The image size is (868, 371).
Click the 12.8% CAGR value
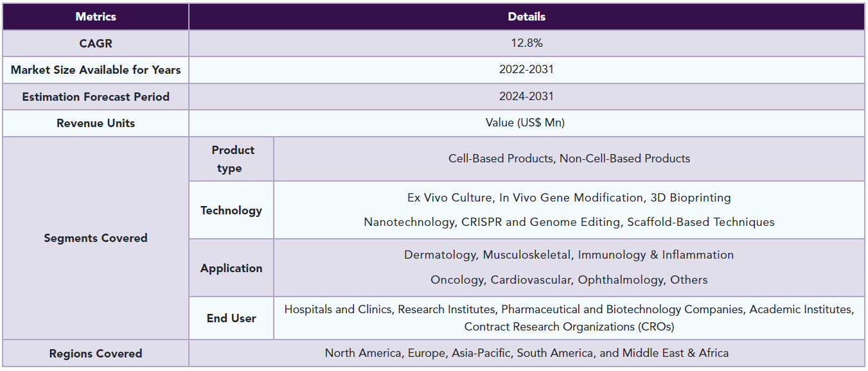pyautogui.click(x=527, y=43)
